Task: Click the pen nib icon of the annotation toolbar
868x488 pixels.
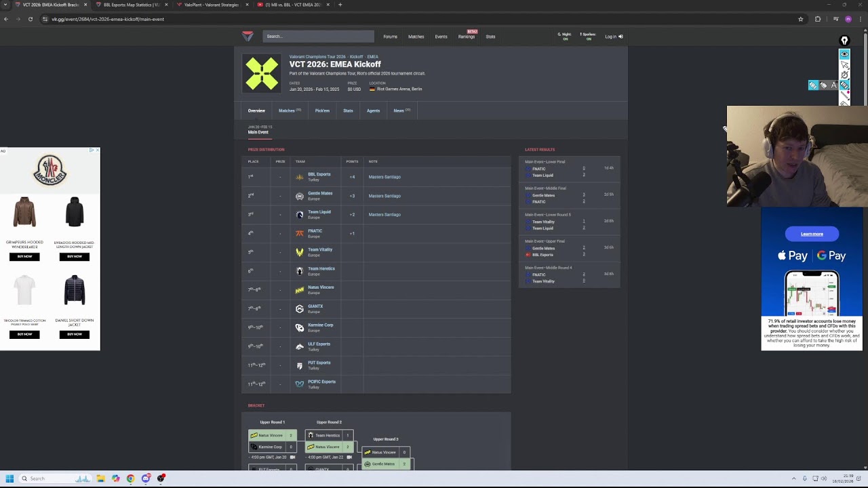Action: pos(844,41)
